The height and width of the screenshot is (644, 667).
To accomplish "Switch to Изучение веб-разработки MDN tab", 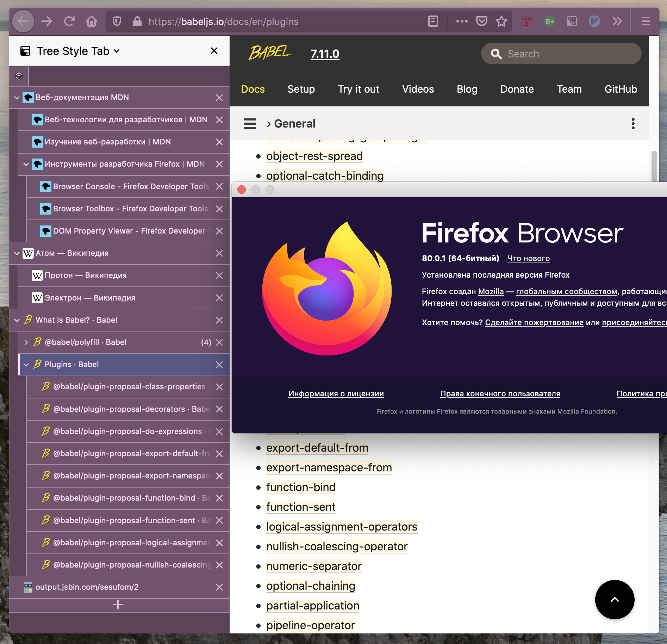I will 124,142.
